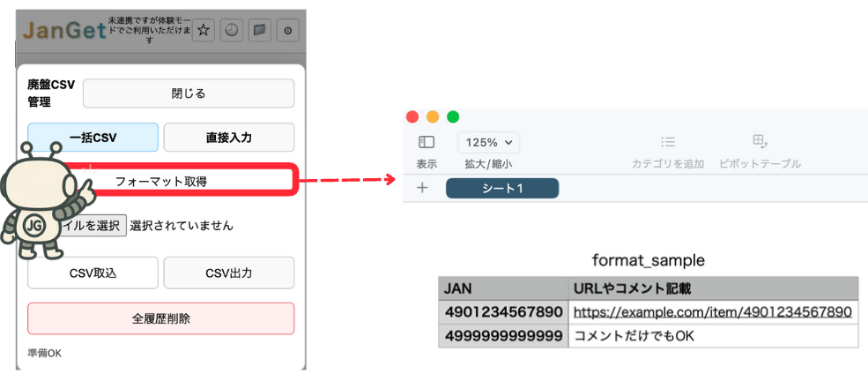Select the シート1 sheet tab
The image size is (868, 374).
pyautogui.click(x=502, y=188)
